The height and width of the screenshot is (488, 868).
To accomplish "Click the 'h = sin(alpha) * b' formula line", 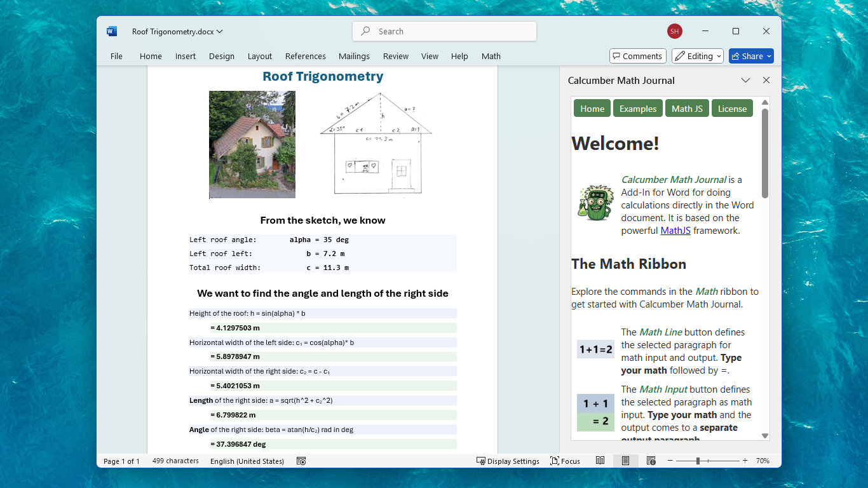I will (322, 313).
